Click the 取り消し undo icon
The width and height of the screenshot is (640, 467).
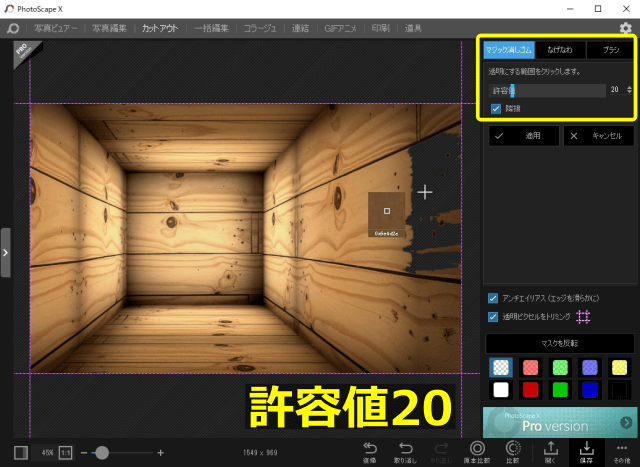click(405, 452)
